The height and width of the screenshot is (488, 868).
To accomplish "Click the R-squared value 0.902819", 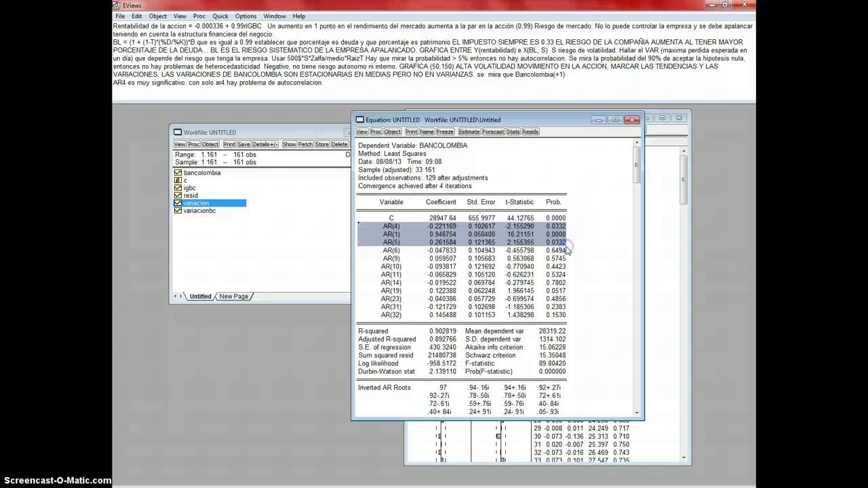I will (x=442, y=331).
